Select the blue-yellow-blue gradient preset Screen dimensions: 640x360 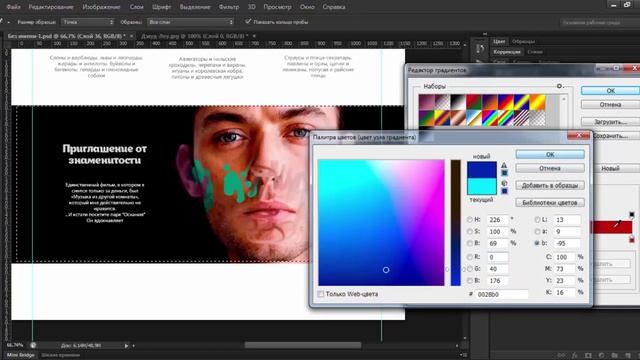[x=522, y=102]
